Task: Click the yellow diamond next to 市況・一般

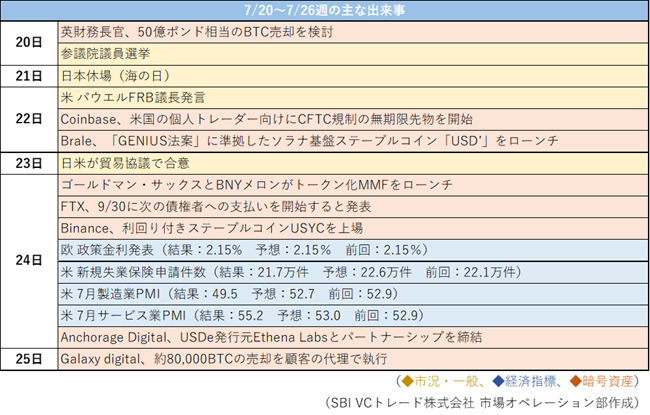Action: 408,381
